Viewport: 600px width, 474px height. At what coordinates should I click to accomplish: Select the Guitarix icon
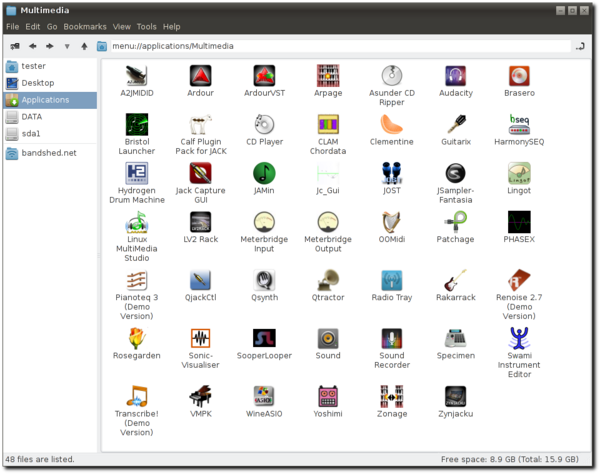pyautogui.click(x=455, y=124)
